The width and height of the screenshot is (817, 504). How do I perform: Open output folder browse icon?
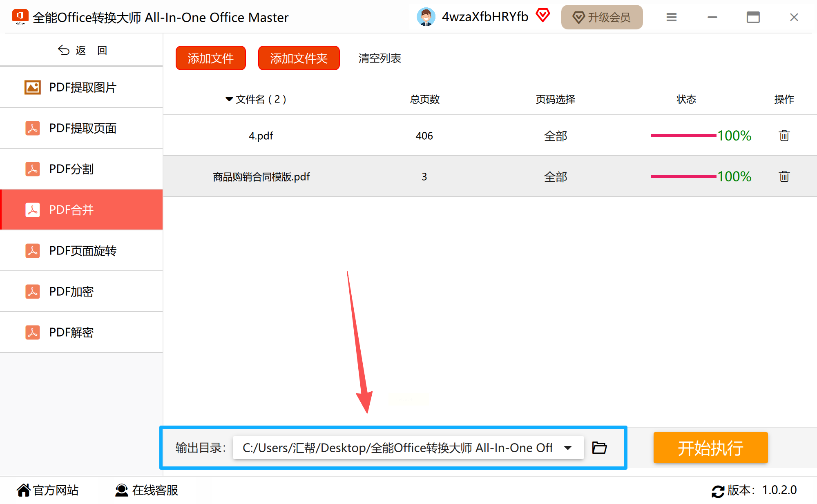pos(599,448)
